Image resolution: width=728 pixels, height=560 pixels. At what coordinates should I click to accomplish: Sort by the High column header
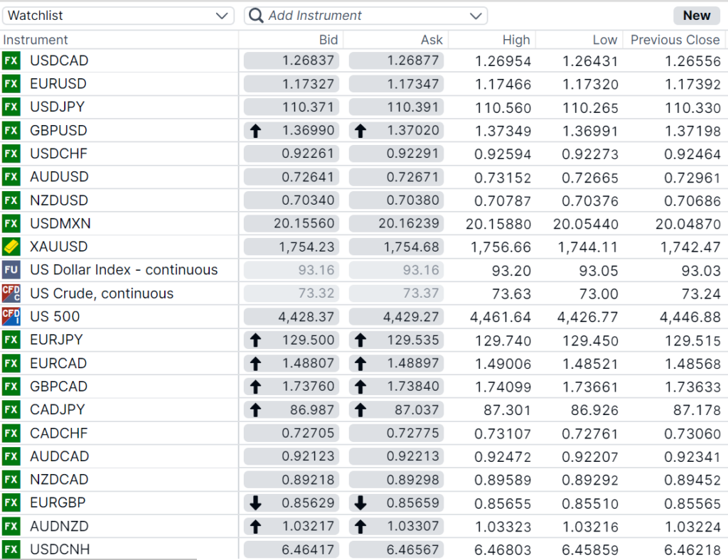515,40
